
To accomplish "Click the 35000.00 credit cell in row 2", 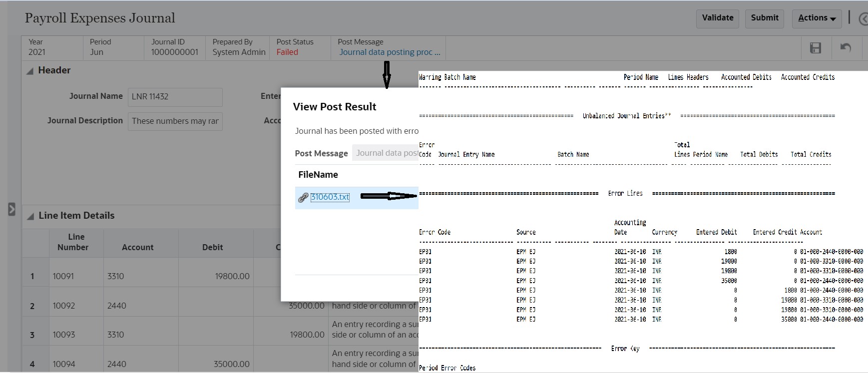I will point(306,306).
